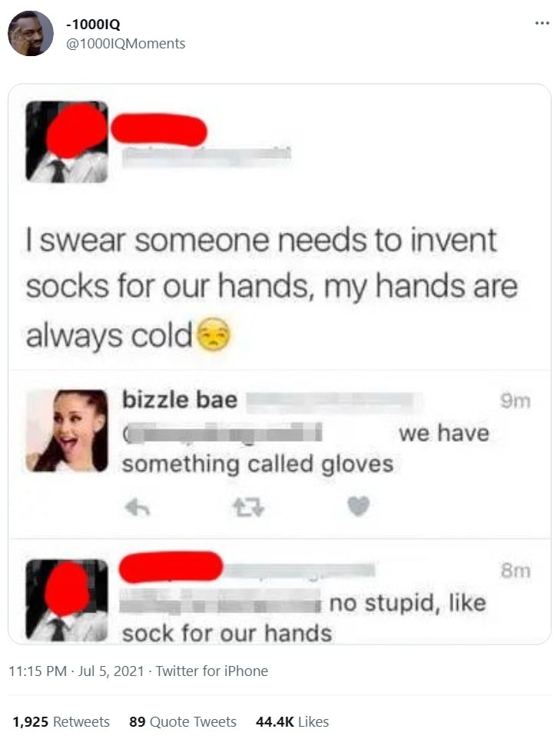Click the Twitter for iPhone source link

click(x=212, y=671)
